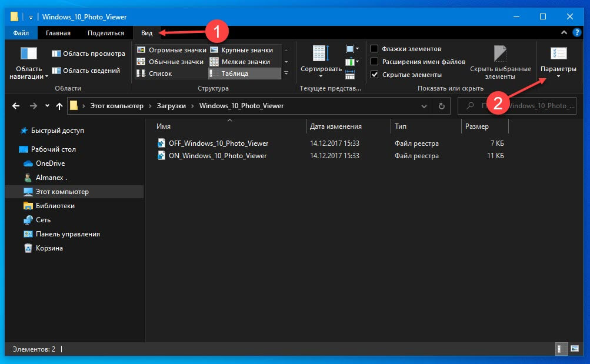Open the group-by dropdown icon
This screenshot has height=364, width=590.
(352, 49)
